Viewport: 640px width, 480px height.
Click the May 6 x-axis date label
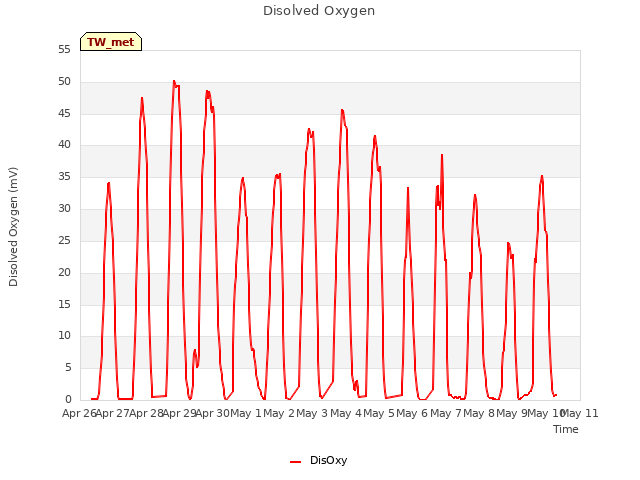coord(412,413)
